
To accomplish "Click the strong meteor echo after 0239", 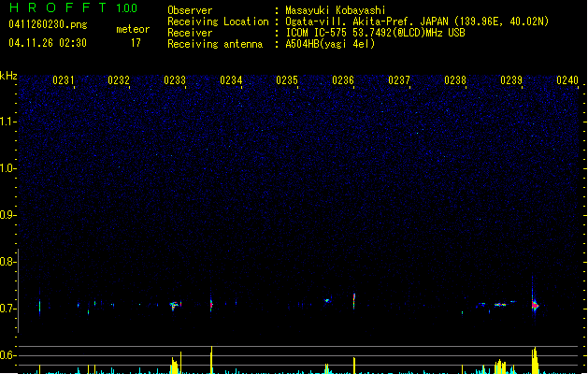I will 535,305.
